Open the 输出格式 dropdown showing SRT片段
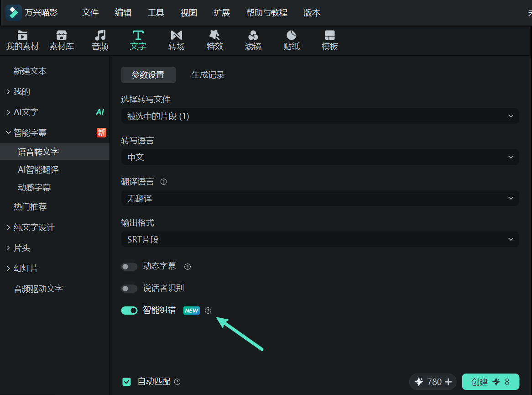Viewport: 532px width, 395px height. 320,239
